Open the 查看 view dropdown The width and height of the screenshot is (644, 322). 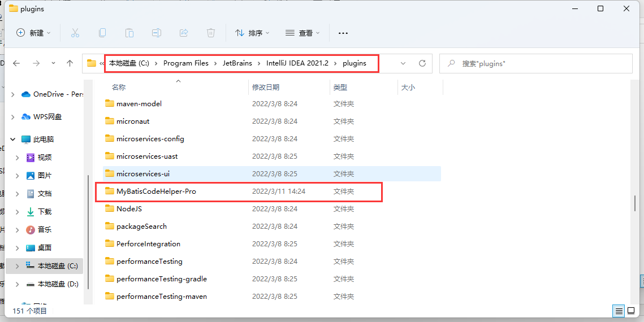302,33
